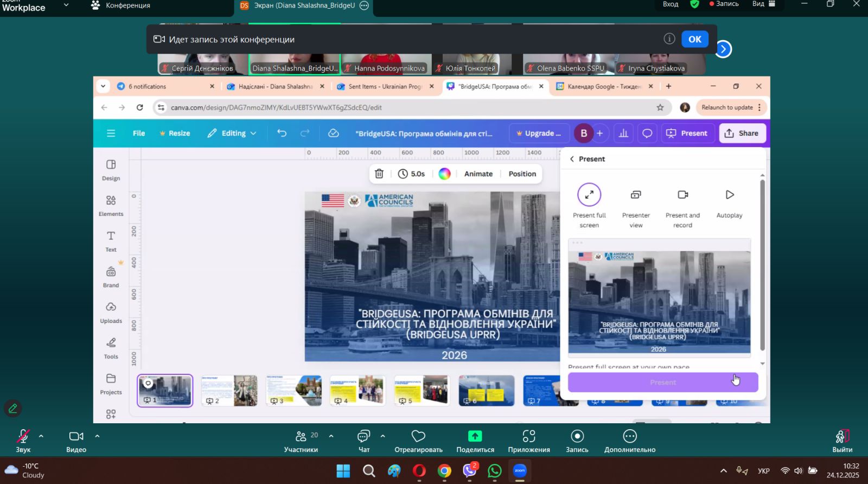Toggle camera with Видео button
868x484 pixels.
[76, 441]
